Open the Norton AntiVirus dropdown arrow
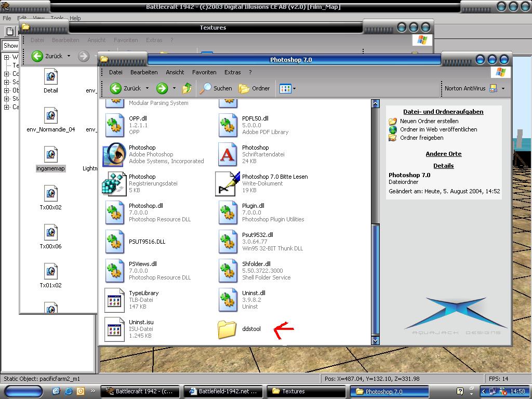 tap(503, 88)
